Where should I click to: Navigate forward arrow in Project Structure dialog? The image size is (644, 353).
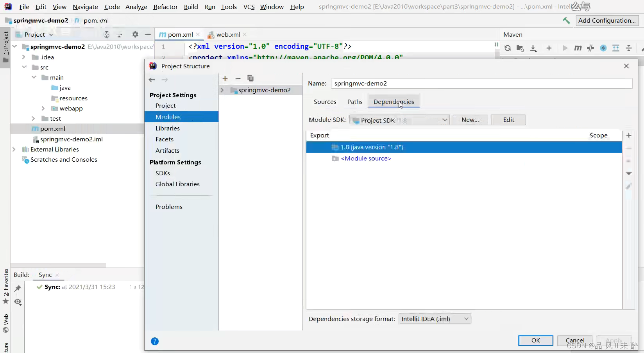click(x=165, y=80)
